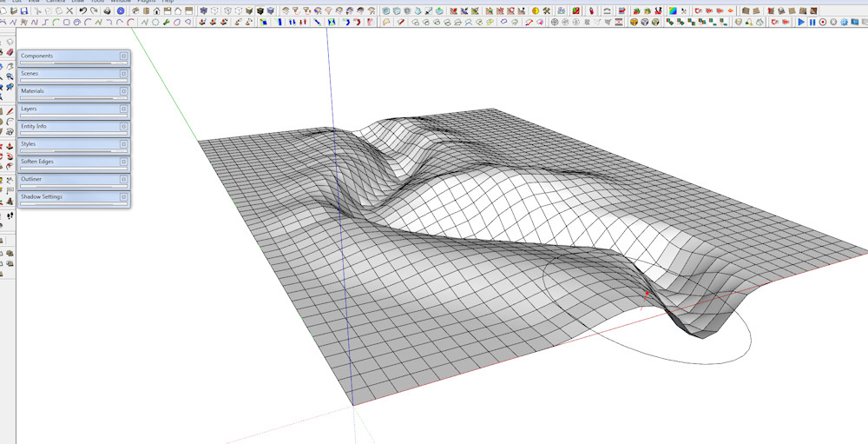Screen dimensions: 868x444
Task: Expand the Outliner panel
Action: (74, 179)
